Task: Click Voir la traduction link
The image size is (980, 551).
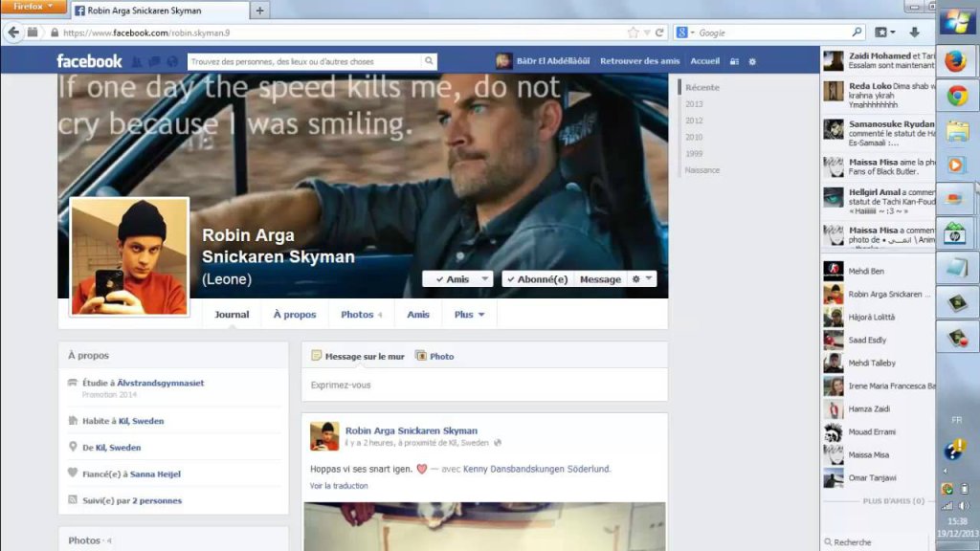Action: point(339,485)
